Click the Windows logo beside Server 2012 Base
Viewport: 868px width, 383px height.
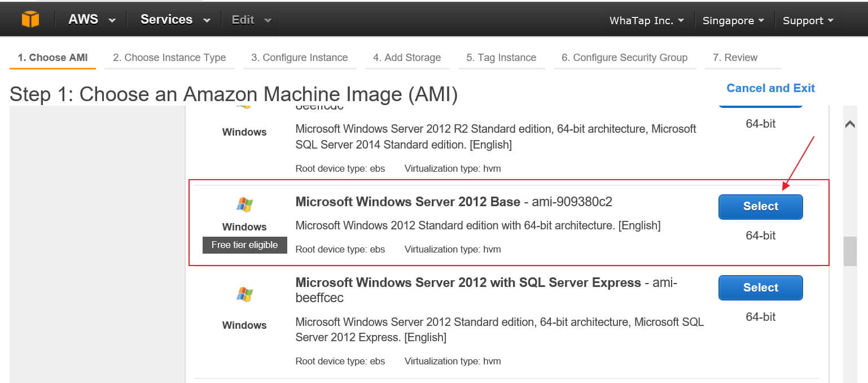[244, 204]
